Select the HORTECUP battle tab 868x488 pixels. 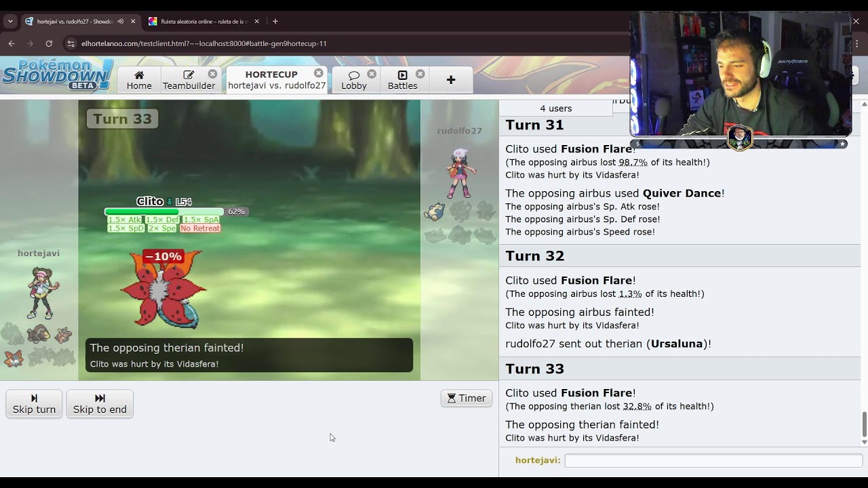[277, 80]
